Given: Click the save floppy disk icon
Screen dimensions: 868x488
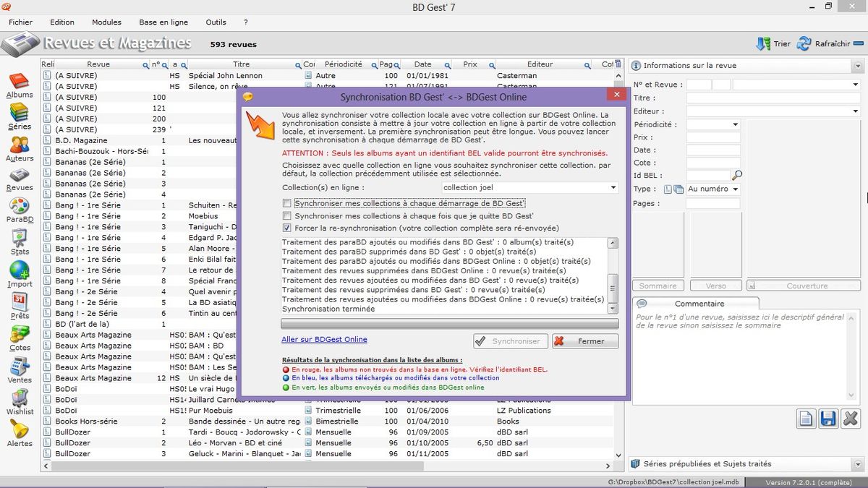Looking at the screenshot, I should tap(828, 418).
